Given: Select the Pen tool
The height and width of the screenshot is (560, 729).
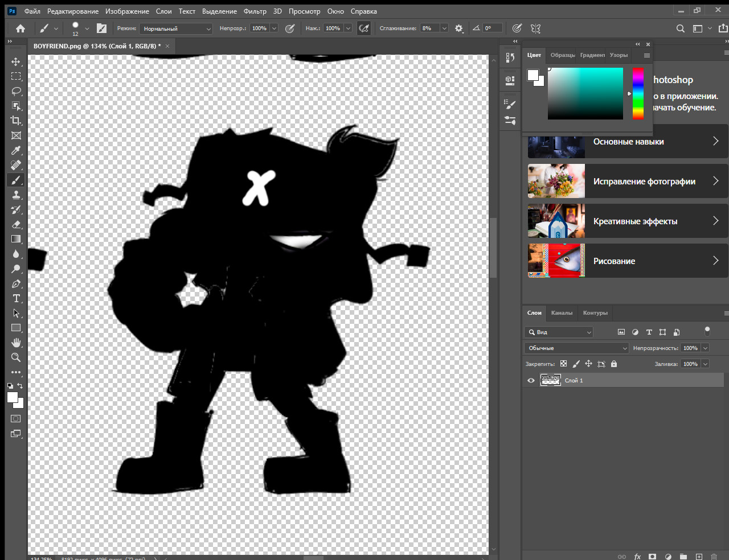Looking at the screenshot, I should [x=16, y=283].
